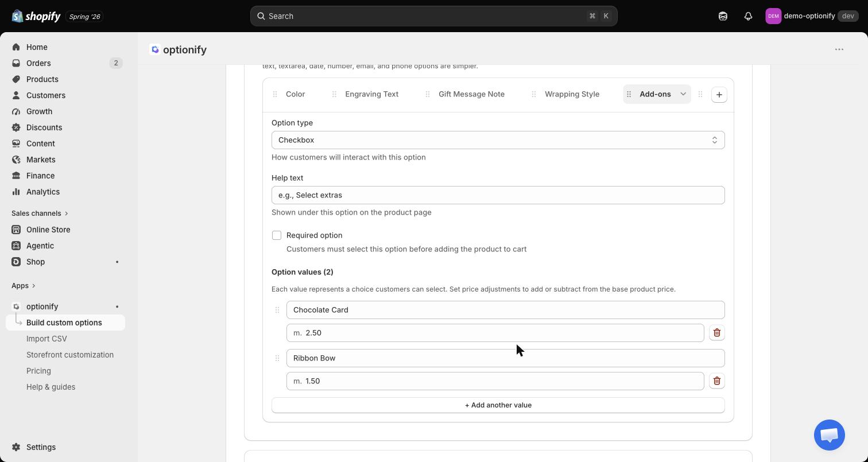Open the notifications bell
Screen dimensions: 868x462
tap(748, 16)
